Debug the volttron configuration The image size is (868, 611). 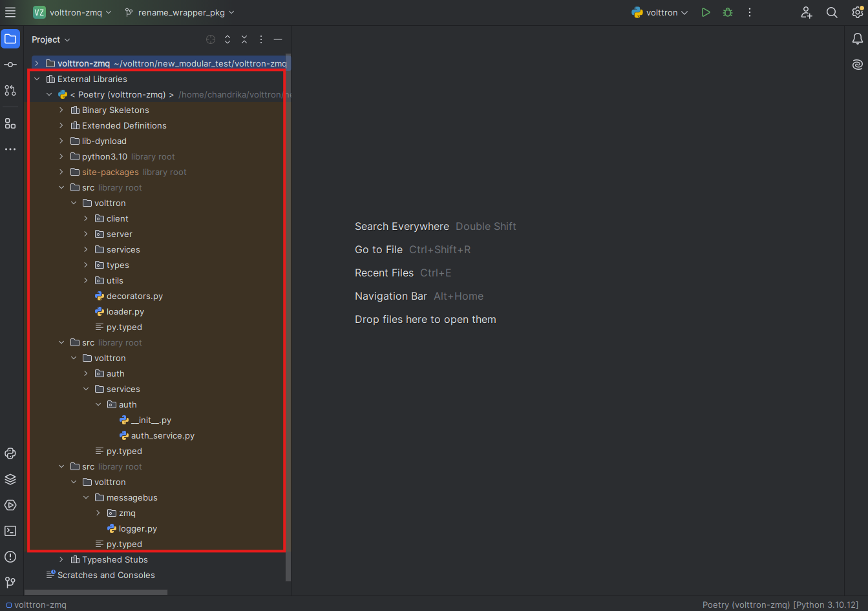[728, 12]
